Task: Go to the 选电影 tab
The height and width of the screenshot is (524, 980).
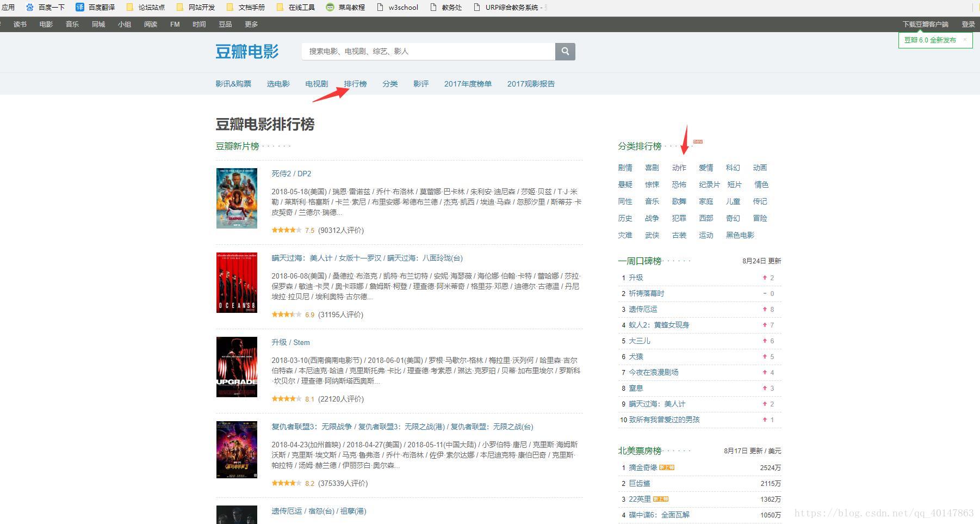Action: pyautogui.click(x=278, y=84)
